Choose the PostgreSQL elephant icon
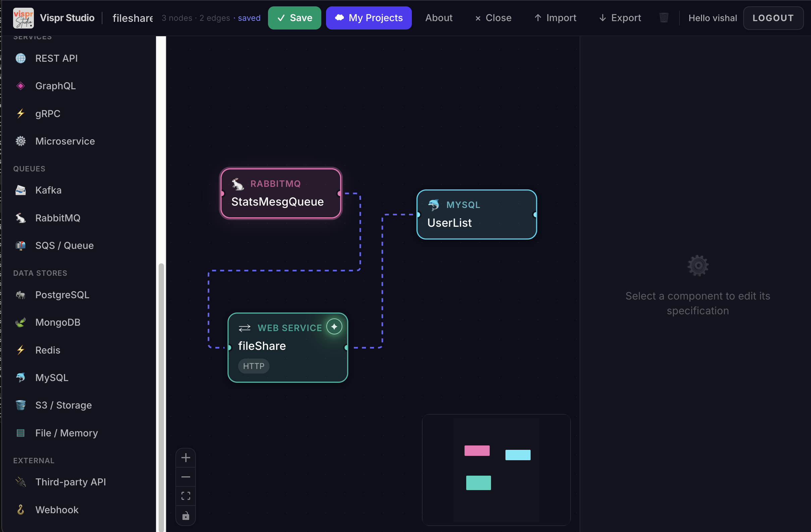Screen dimensions: 811x532 coord(21,295)
